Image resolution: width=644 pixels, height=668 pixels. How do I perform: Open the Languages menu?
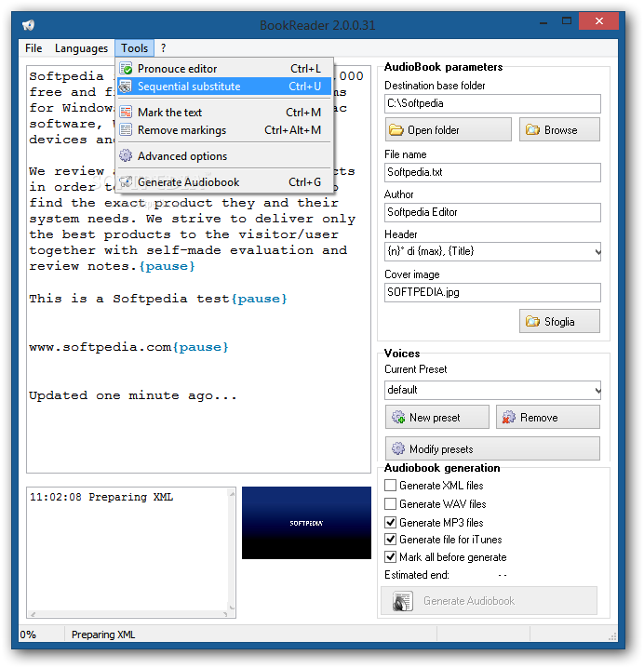tap(81, 48)
